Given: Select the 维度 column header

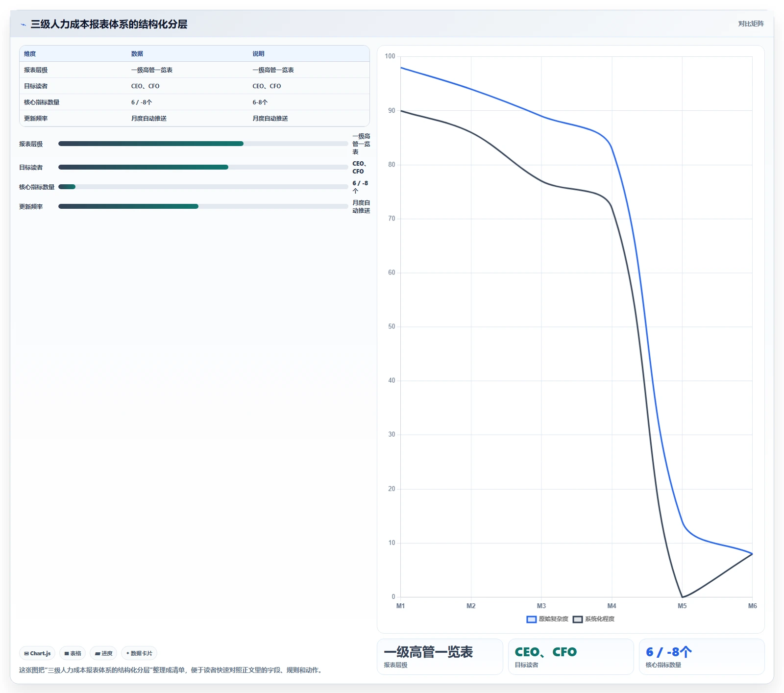Looking at the screenshot, I should [30, 54].
